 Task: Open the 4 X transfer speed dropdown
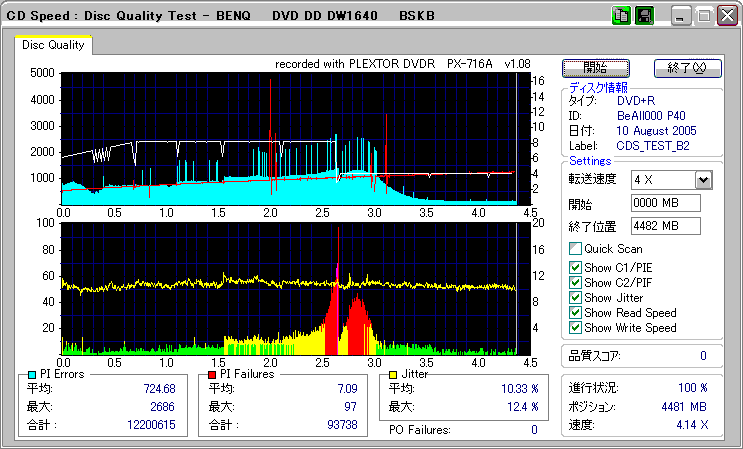[703, 180]
